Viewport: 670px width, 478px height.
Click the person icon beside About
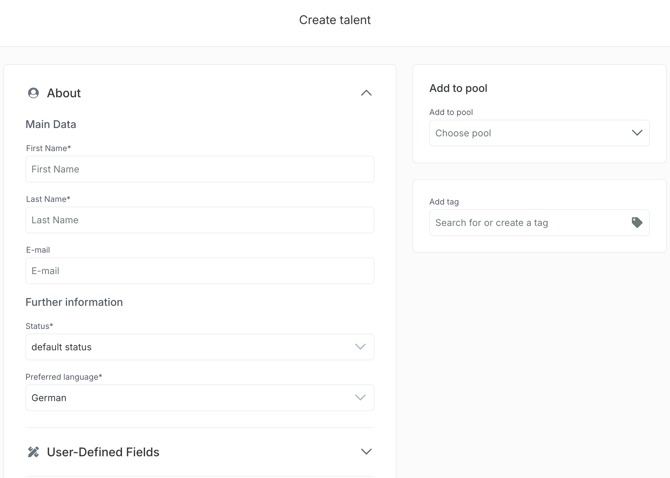click(33, 93)
